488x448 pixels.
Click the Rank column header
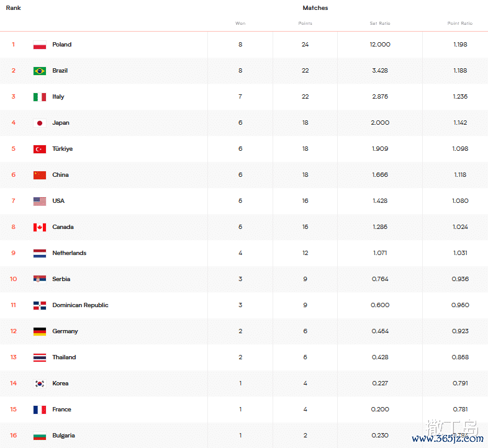14,8
